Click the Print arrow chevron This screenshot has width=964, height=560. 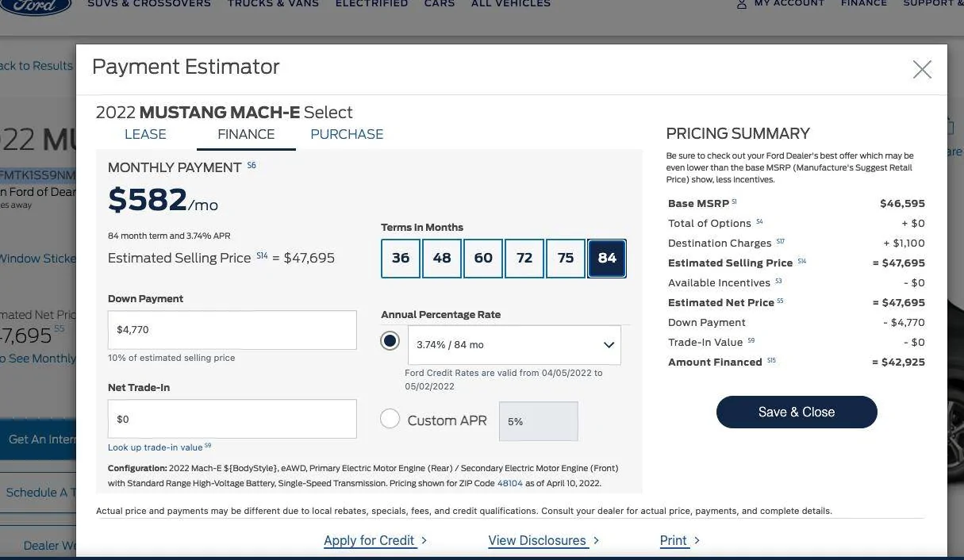pos(697,540)
